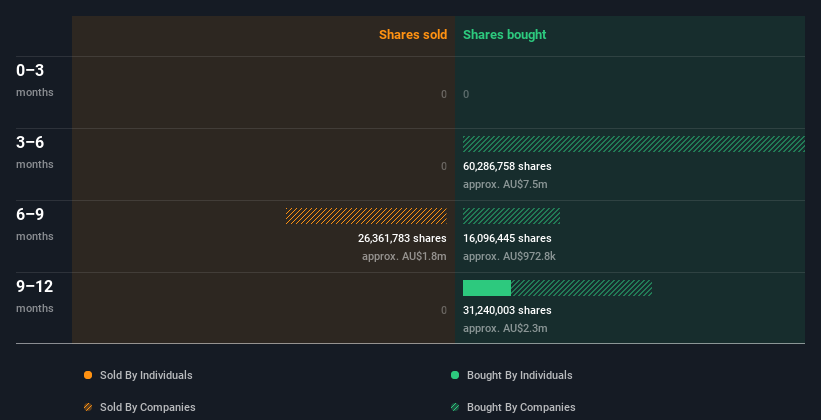The image size is (821, 420).
Task: Click the 26,361,783 shares value
Action: 402,238
